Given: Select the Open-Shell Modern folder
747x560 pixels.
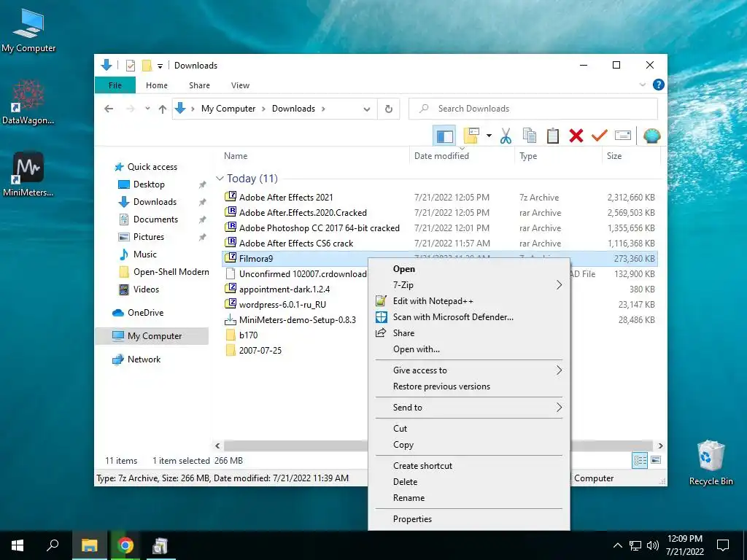Looking at the screenshot, I should point(171,273).
